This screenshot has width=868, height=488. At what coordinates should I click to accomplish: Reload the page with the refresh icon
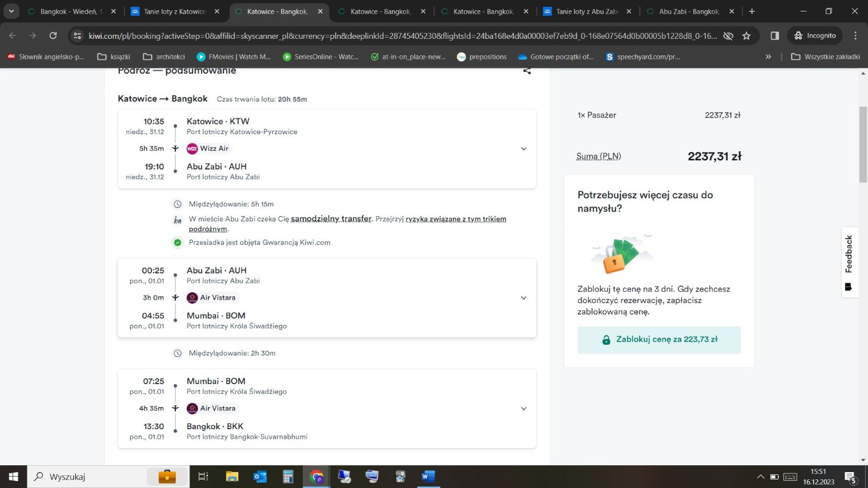tap(53, 35)
